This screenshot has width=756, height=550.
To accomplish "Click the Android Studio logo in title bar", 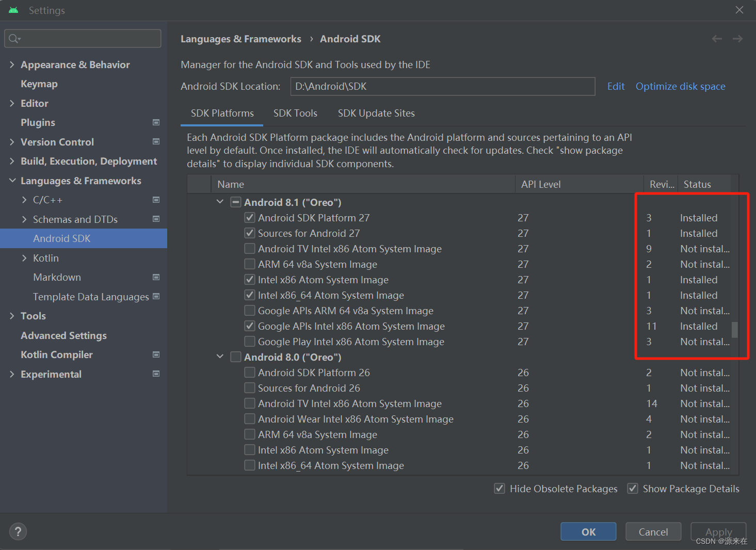I will pyautogui.click(x=13, y=10).
